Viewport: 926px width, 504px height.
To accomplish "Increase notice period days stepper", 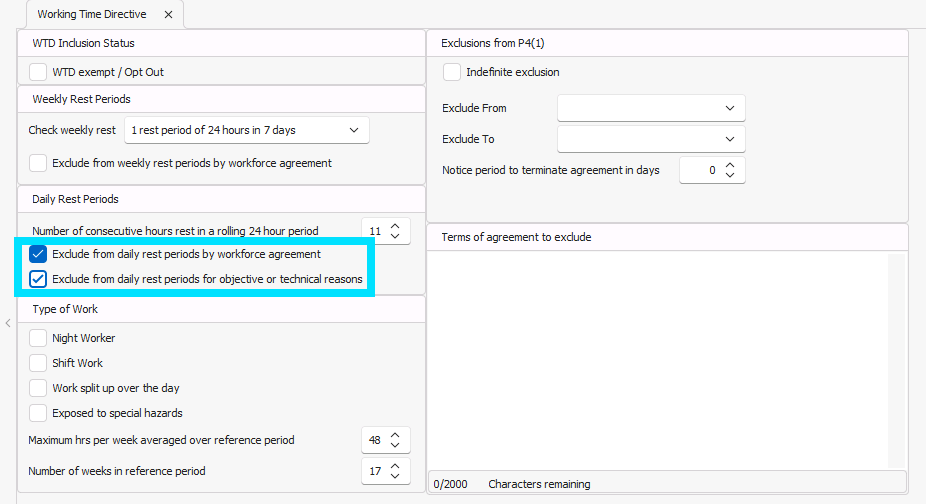I will pos(730,165).
